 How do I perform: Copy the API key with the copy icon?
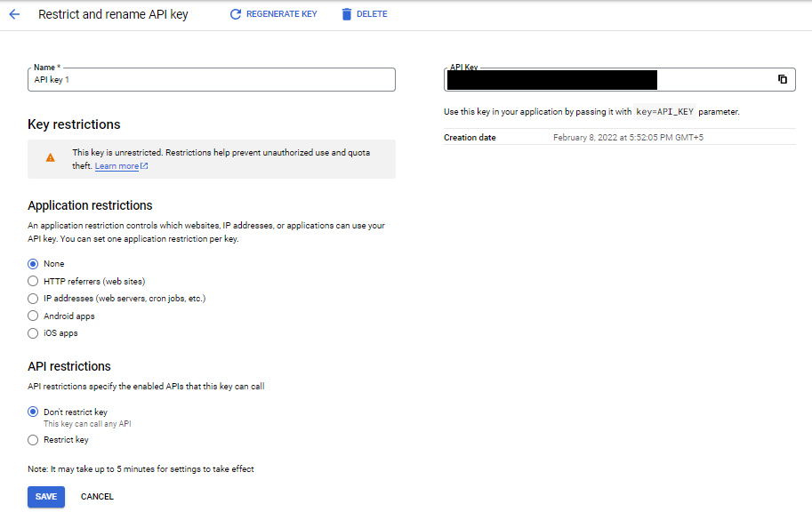click(783, 79)
